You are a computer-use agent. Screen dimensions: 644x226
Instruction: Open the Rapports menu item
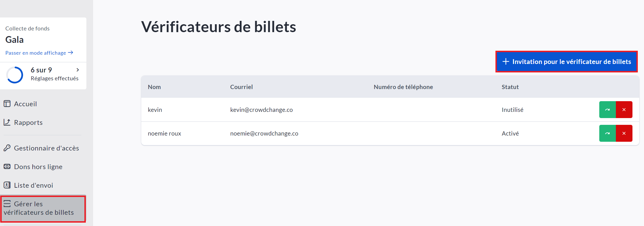point(28,123)
